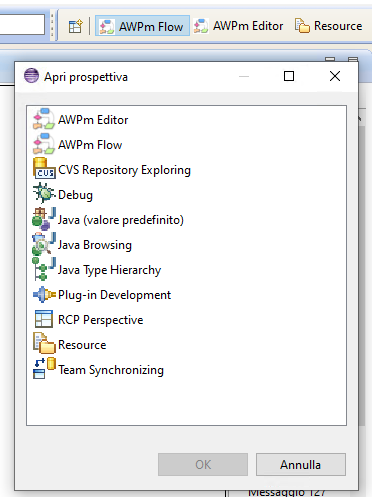Click the Eclipse icon in dialog title
The image size is (372, 497).
click(x=32, y=76)
